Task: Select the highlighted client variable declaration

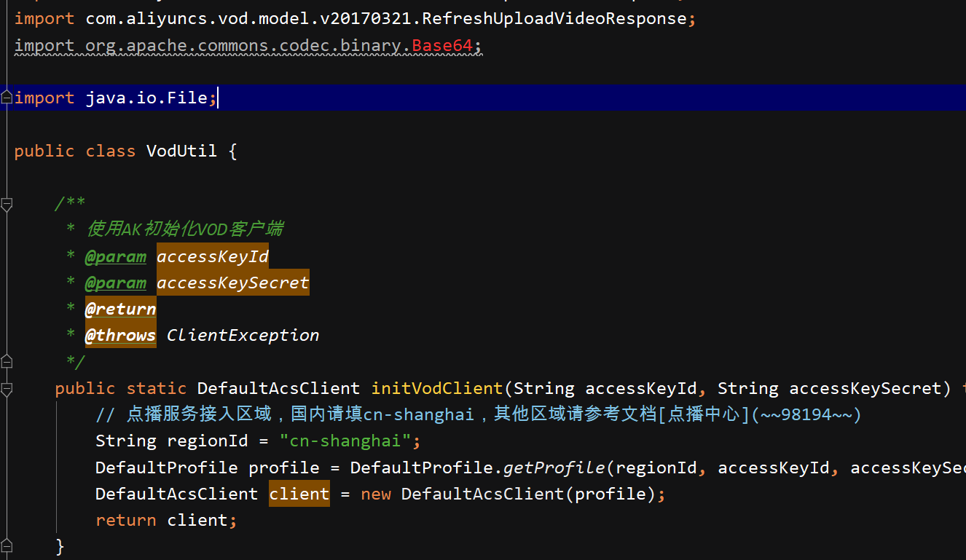Action: (x=299, y=494)
